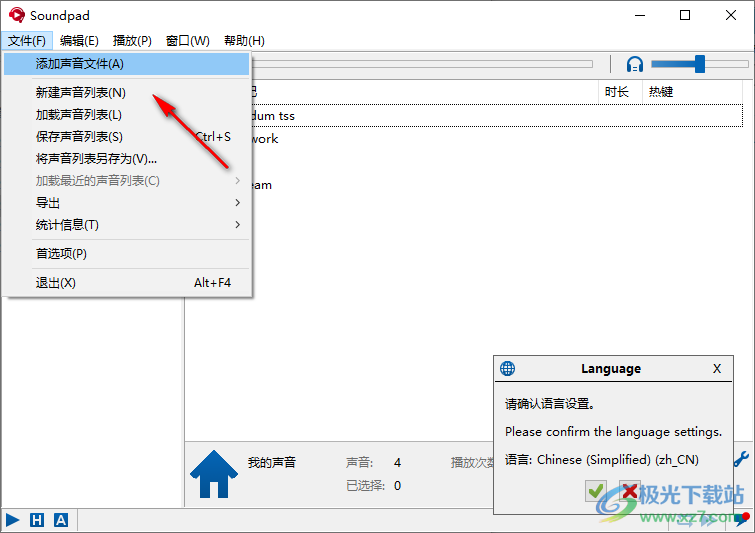Click the A icon in status bar

(61, 520)
